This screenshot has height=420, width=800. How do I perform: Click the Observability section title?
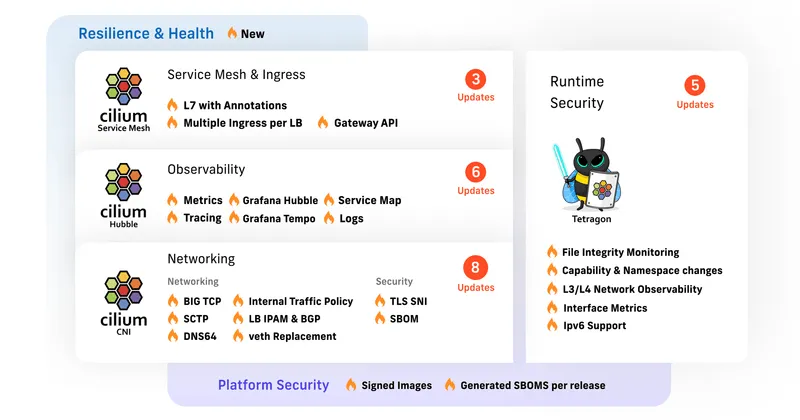coord(206,169)
